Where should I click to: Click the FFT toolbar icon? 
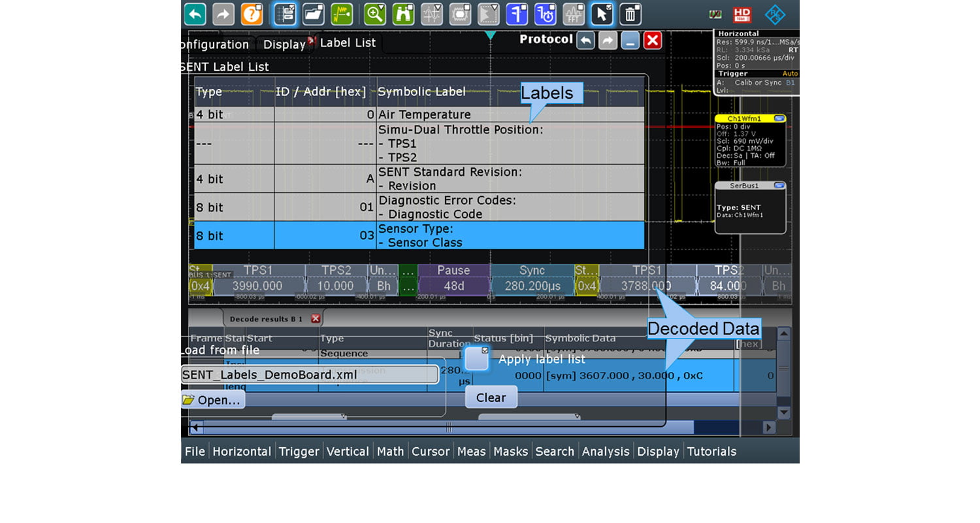(x=574, y=14)
